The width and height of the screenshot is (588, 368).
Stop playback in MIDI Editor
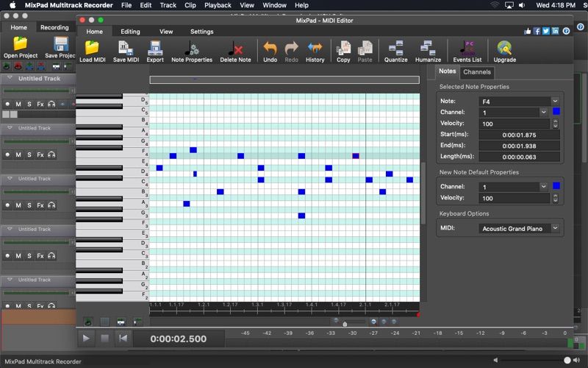click(x=105, y=339)
